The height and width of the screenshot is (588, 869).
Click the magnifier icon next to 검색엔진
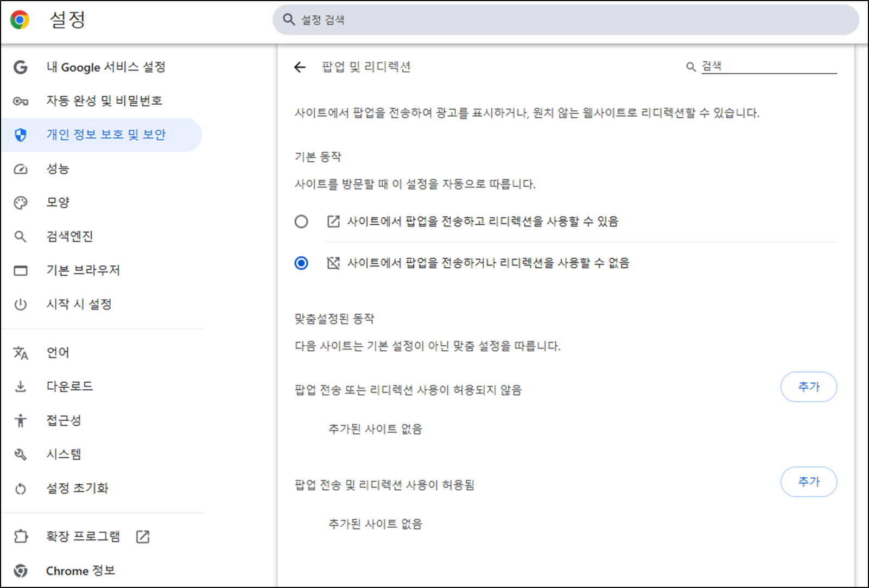tap(21, 236)
